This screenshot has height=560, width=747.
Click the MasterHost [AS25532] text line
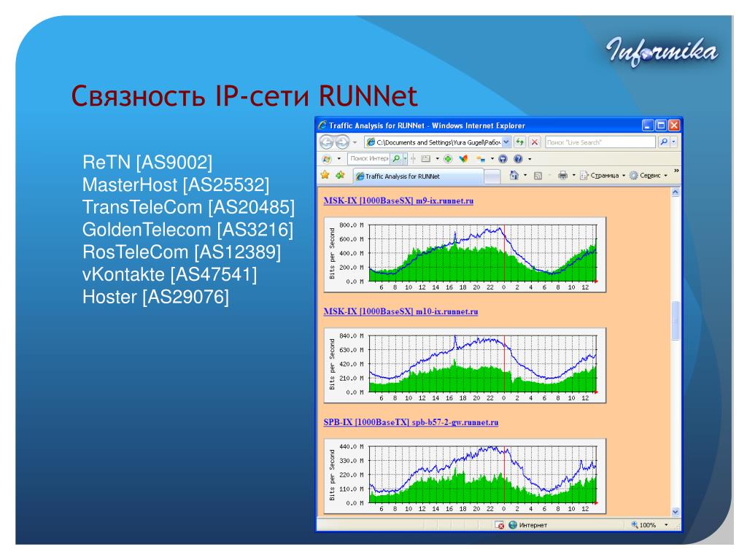[176, 184]
